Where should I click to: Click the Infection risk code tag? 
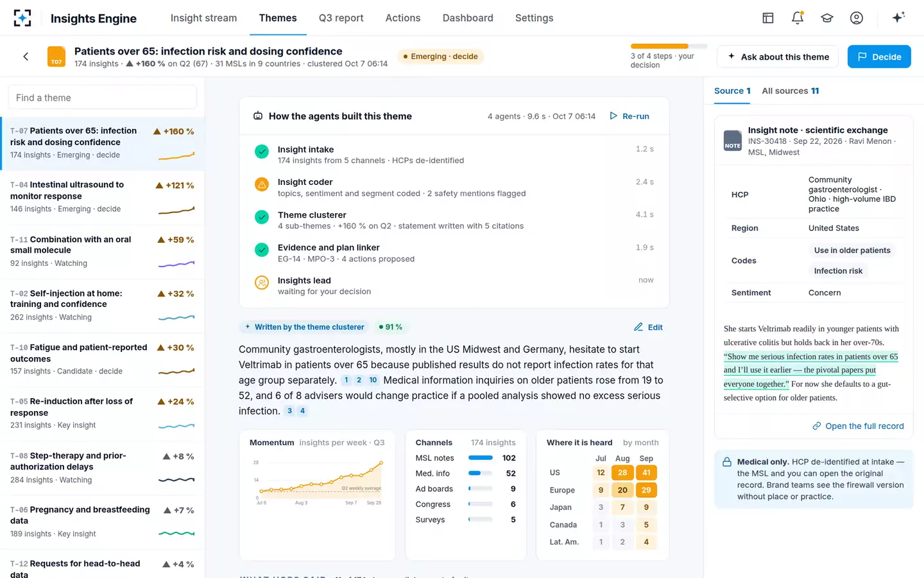coord(838,271)
